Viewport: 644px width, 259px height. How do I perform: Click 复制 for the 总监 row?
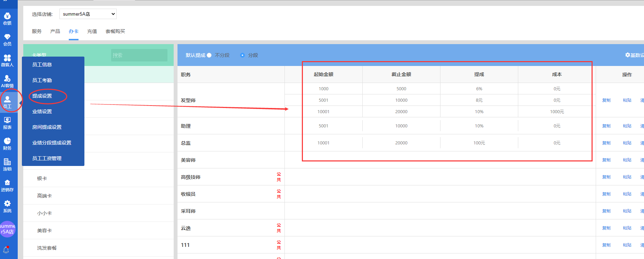(606, 143)
